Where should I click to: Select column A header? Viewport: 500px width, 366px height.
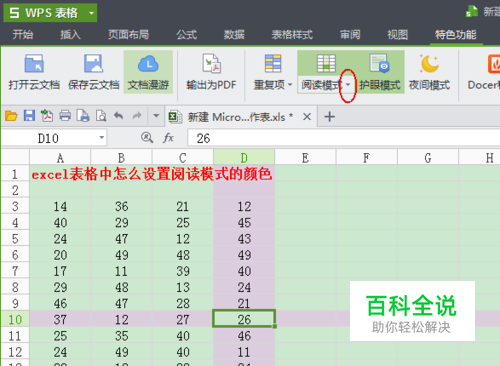(60, 157)
